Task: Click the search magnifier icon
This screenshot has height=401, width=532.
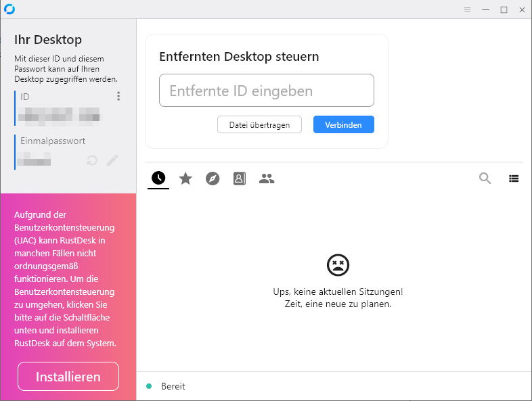Action: (485, 179)
